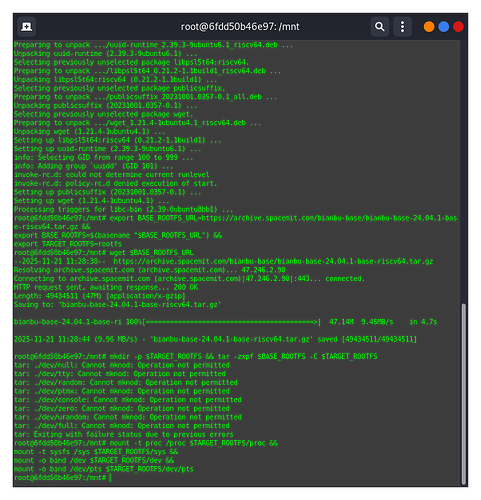Maximize window with blue button
The height and width of the screenshot is (500, 481).
pyautogui.click(x=443, y=27)
